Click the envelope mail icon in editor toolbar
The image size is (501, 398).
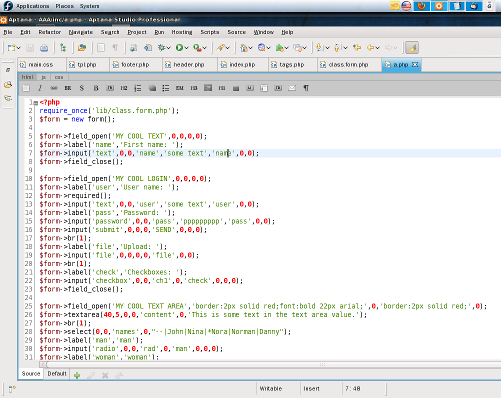pyautogui.click(x=292, y=88)
